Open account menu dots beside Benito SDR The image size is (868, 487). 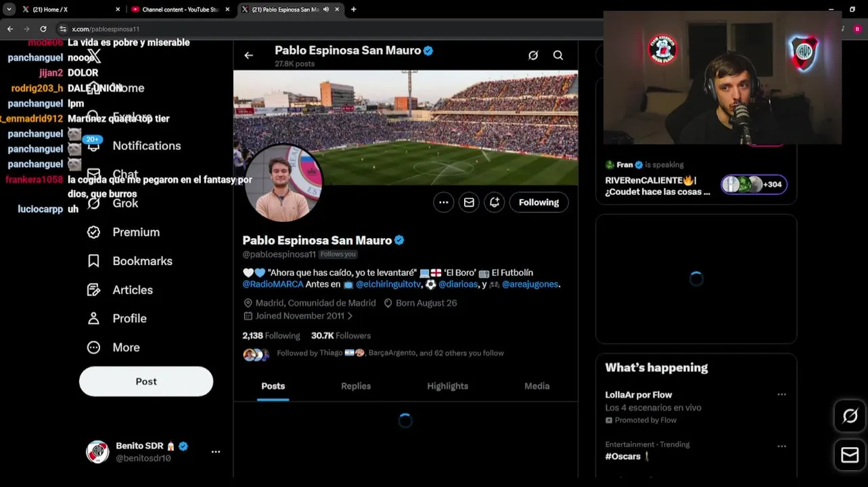tap(216, 452)
